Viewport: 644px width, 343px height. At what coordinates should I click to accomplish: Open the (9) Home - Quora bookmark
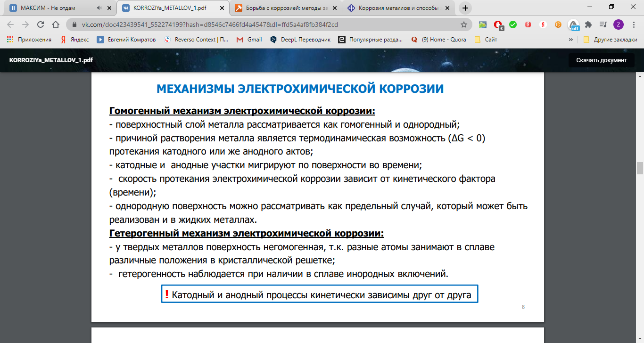438,40
